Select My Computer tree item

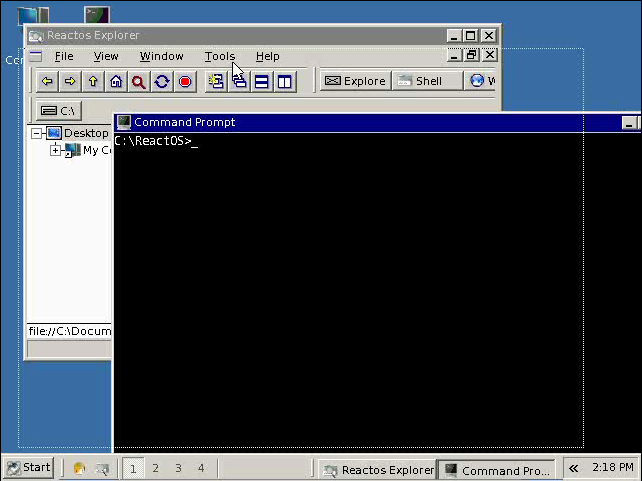[97, 150]
